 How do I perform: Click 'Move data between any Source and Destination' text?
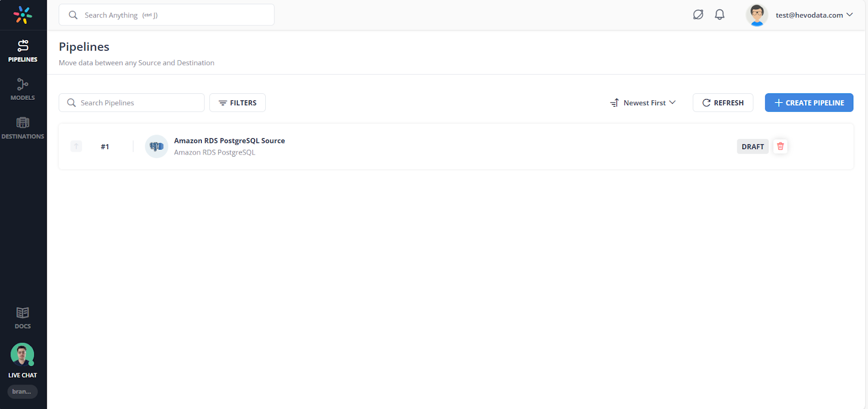pos(137,63)
